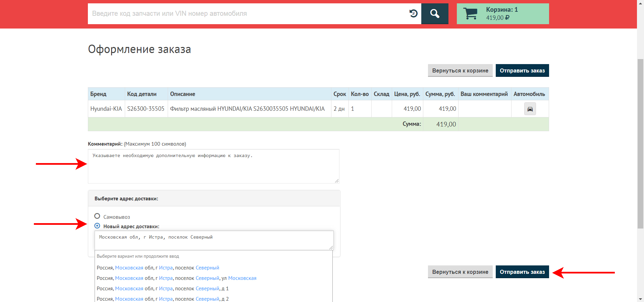
Task: Click the S26300-35505 part code cell
Action: point(146,109)
